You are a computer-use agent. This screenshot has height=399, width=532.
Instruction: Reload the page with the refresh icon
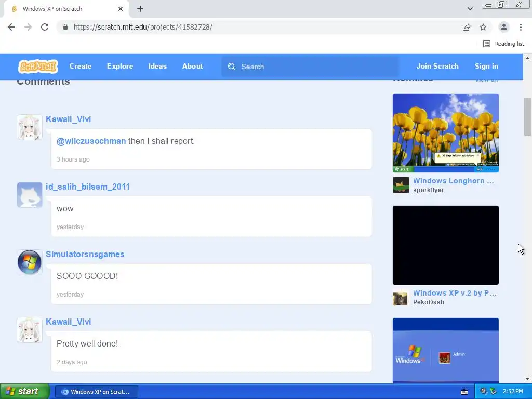pyautogui.click(x=45, y=27)
